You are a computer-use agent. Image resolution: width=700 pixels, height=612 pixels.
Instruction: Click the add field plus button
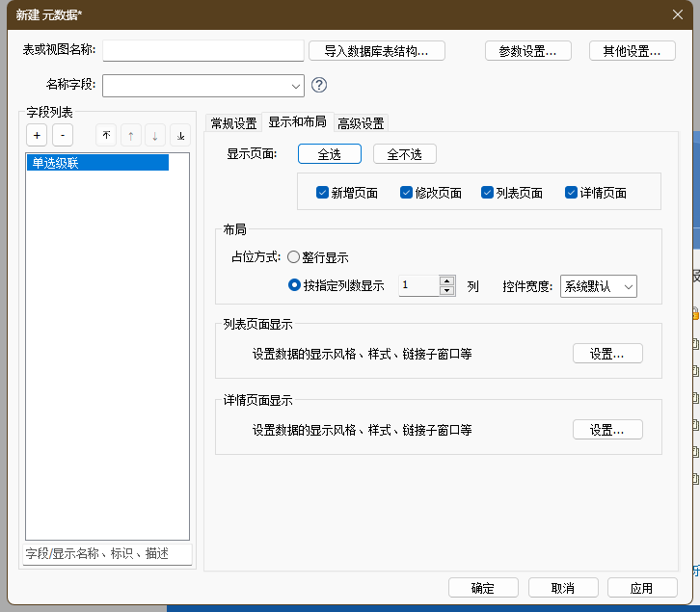tap(36, 136)
